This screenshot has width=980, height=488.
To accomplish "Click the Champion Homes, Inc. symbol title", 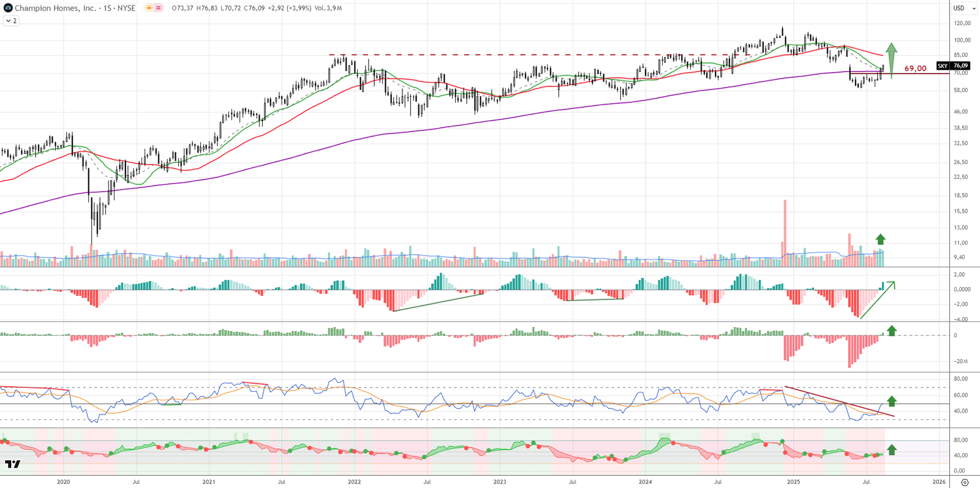I will point(55,8).
